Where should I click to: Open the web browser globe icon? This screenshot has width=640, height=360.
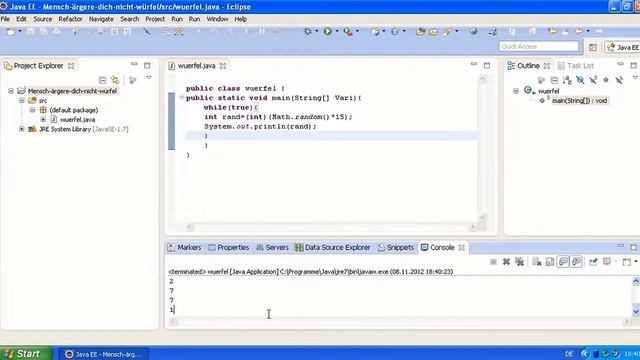[x=473, y=31]
